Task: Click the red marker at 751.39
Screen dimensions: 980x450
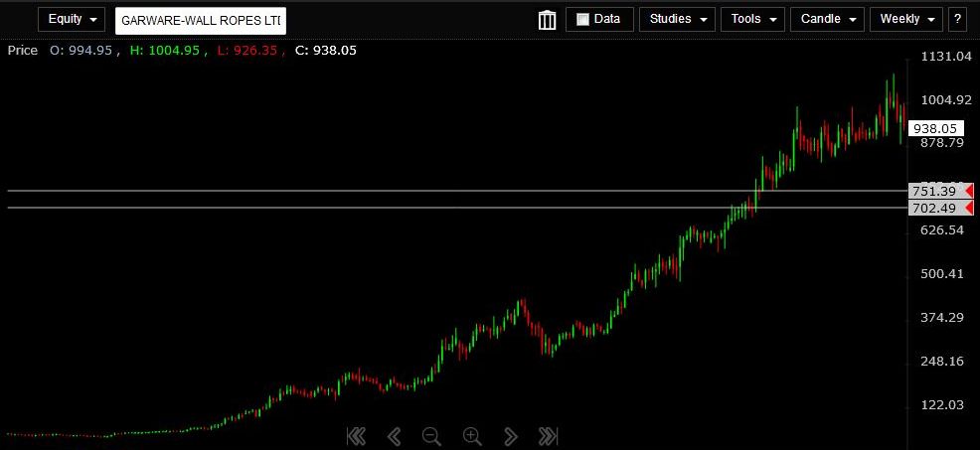Action: [968, 191]
